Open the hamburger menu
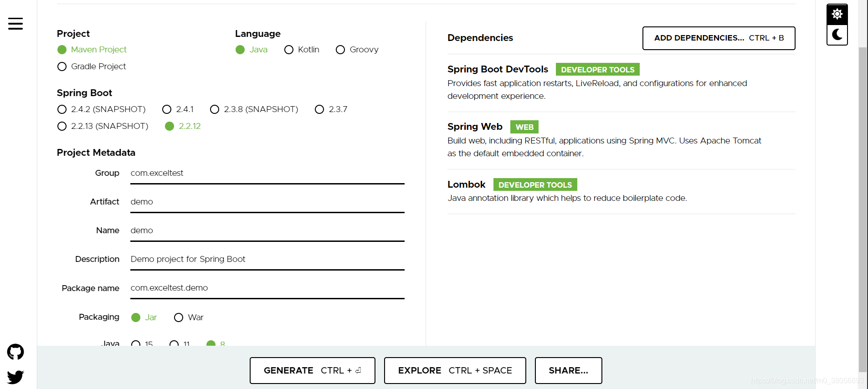The image size is (868, 389). point(15,24)
